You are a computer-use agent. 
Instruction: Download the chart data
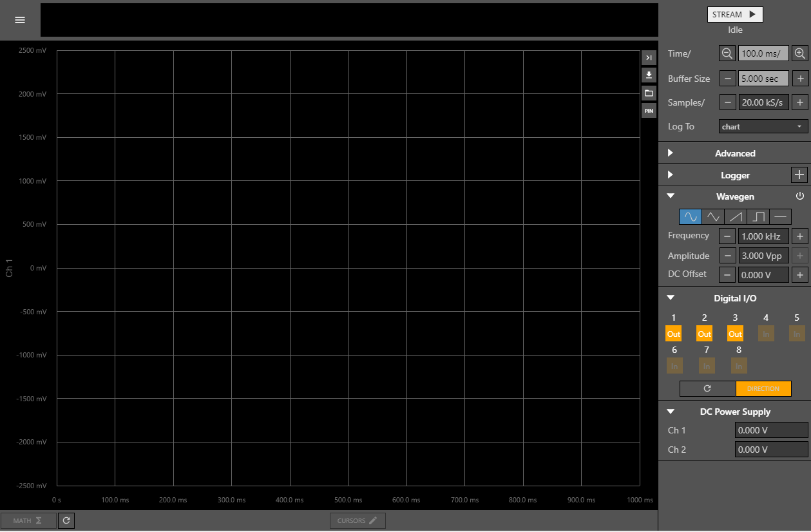[x=649, y=75]
